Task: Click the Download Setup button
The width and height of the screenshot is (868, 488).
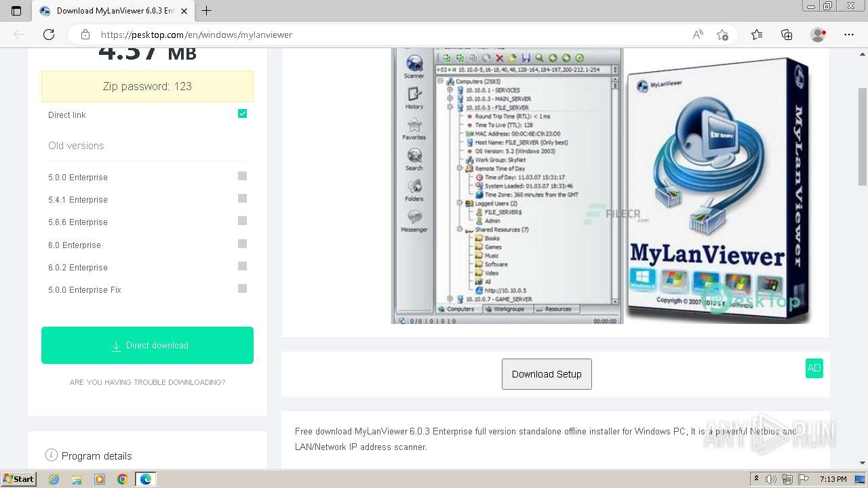Action: [547, 374]
